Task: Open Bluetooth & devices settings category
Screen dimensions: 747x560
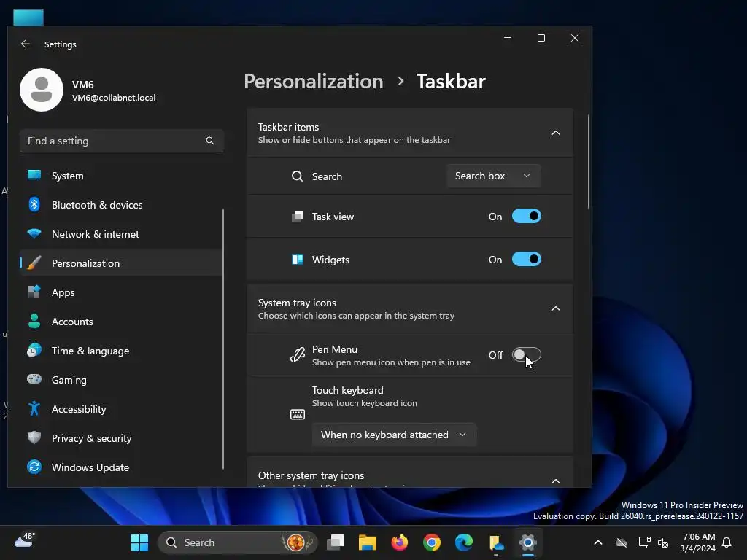Action: pos(121,205)
